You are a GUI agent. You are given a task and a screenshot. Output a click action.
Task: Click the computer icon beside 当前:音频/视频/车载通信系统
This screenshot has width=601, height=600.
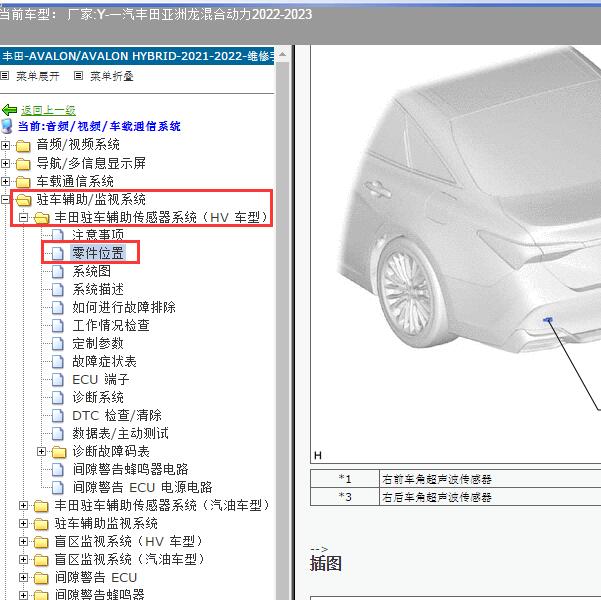7,126
